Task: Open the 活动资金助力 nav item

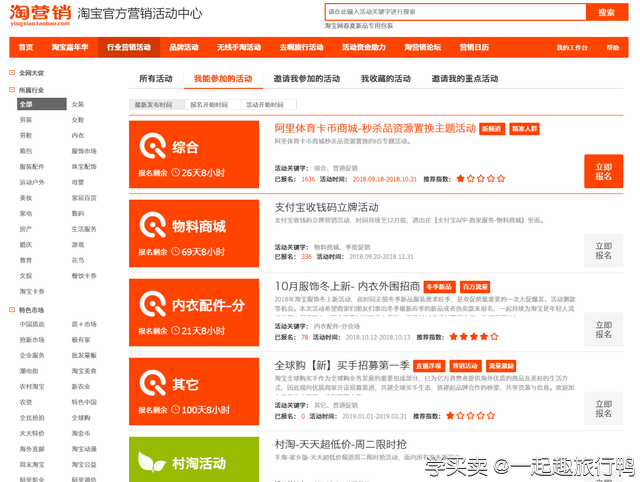Action: (364, 47)
